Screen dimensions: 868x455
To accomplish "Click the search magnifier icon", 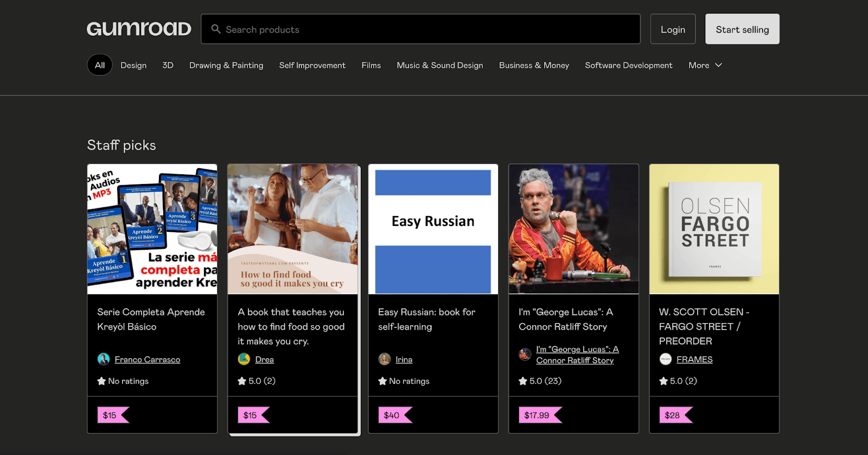I will pyautogui.click(x=216, y=29).
